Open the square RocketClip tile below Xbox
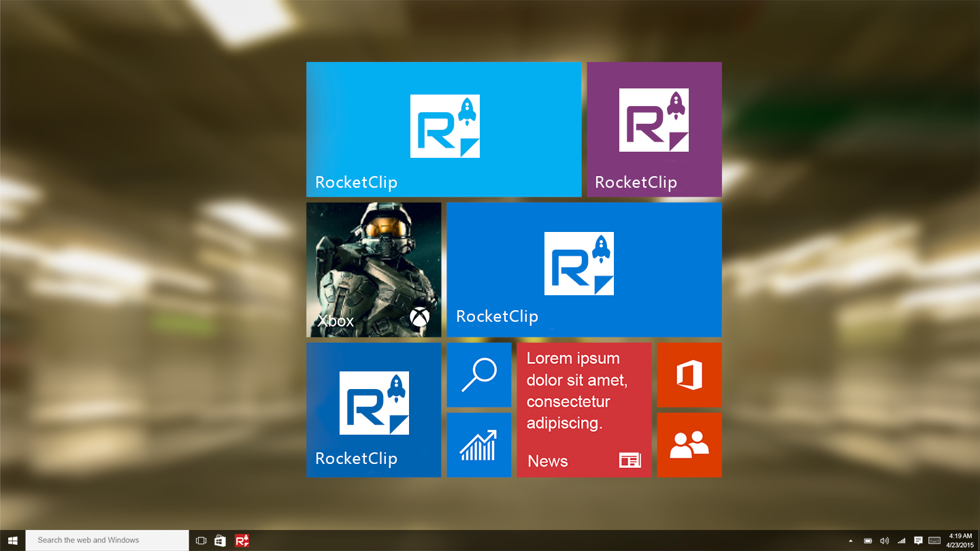 (x=374, y=410)
